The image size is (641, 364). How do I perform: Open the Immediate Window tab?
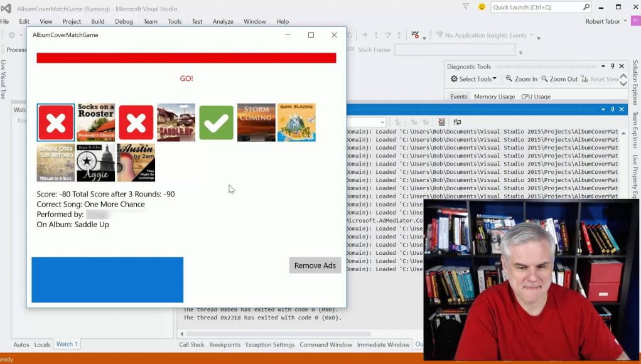pyautogui.click(x=383, y=345)
